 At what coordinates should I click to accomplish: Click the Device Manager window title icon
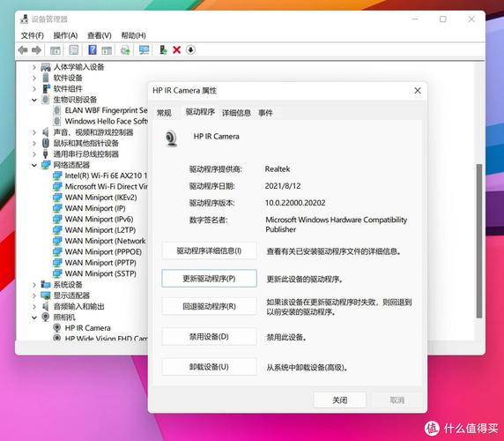[25, 19]
